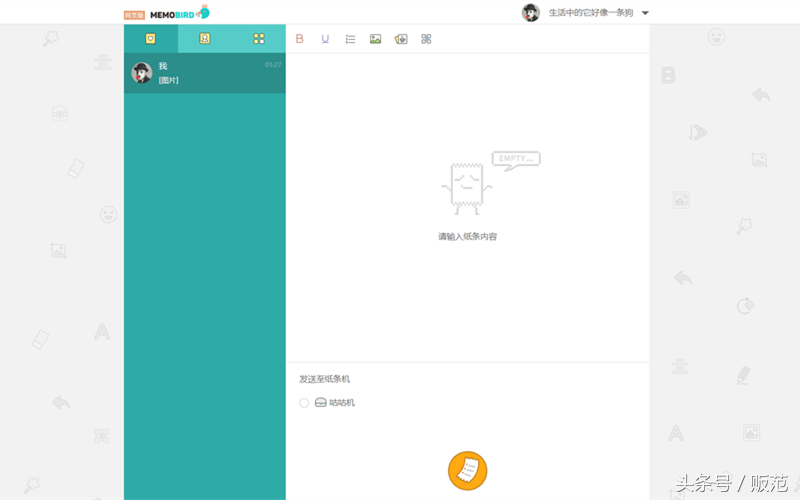800x500 pixels.
Task: Open the sticker picture gallery icon
Action: 401,39
